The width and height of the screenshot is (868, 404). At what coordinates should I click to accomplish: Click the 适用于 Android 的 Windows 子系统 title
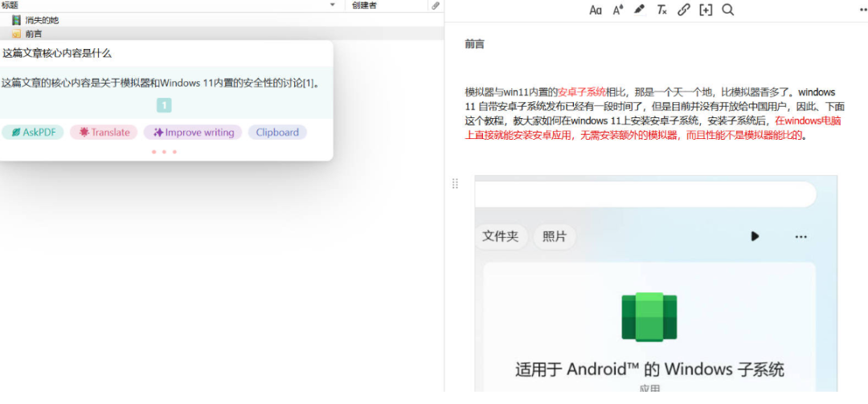click(650, 369)
